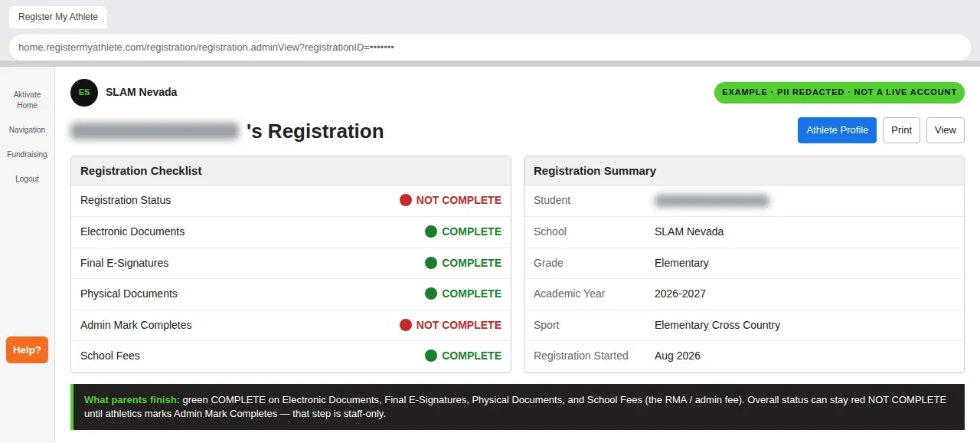Go to Aktivate Home in sidebar
980x443 pixels.
[27, 100]
